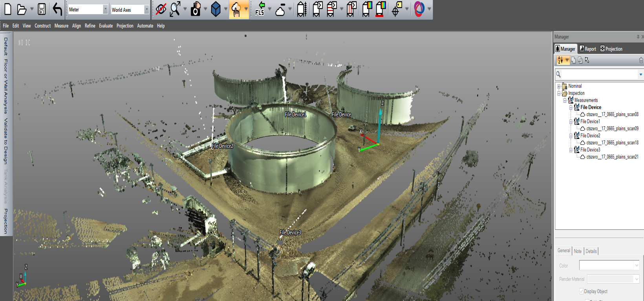Open the Manager search filter dropdown arrow
The height and width of the screenshot is (301, 644).
click(x=640, y=74)
